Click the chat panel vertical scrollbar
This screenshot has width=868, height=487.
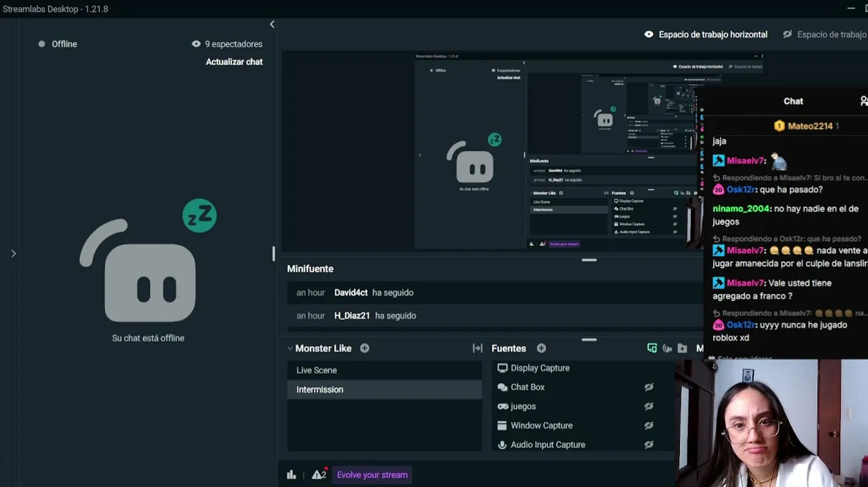click(273, 254)
